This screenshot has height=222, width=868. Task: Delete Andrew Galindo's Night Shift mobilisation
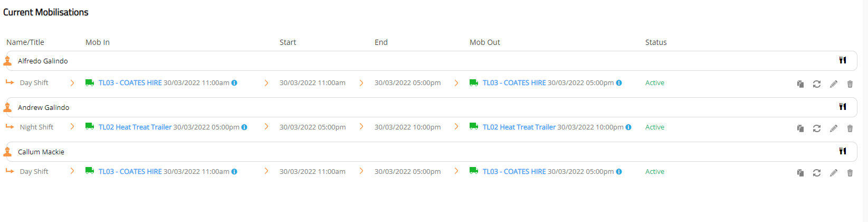(850, 128)
